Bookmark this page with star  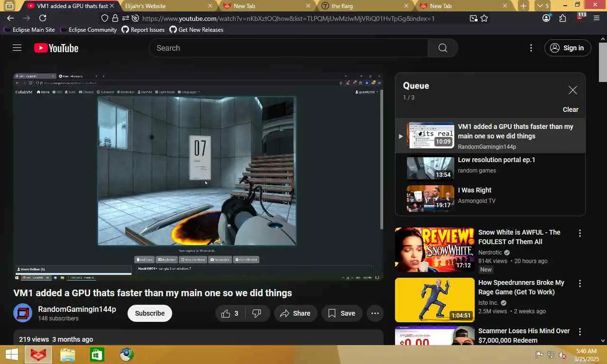(x=484, y=18)
